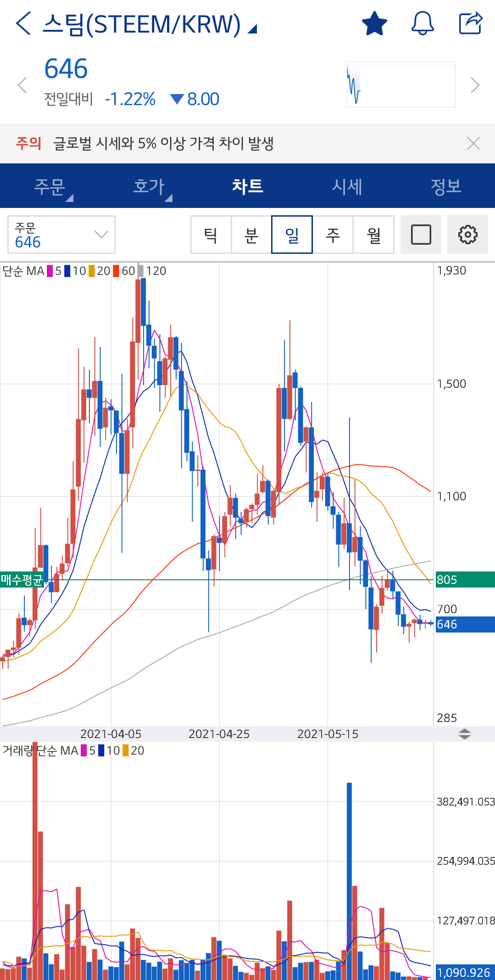Open the mini price chart thumbnail
Screen dimensions: 495x980
pos(401,84)
